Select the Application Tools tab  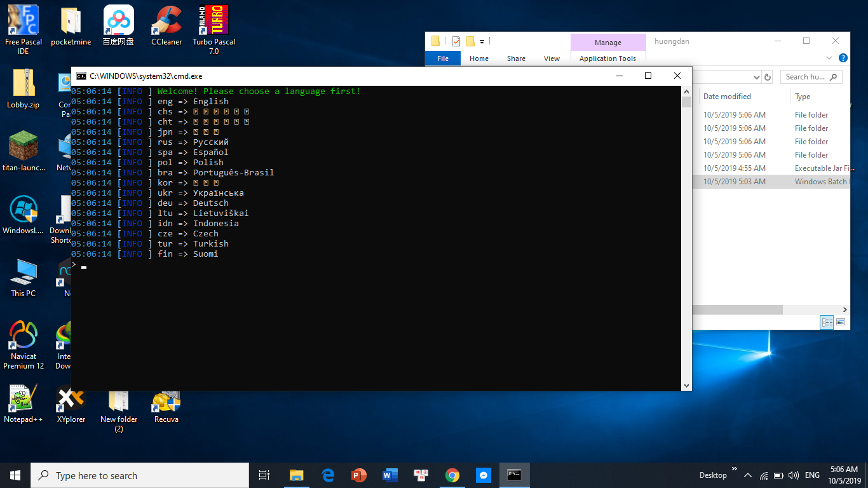point(607,58)
